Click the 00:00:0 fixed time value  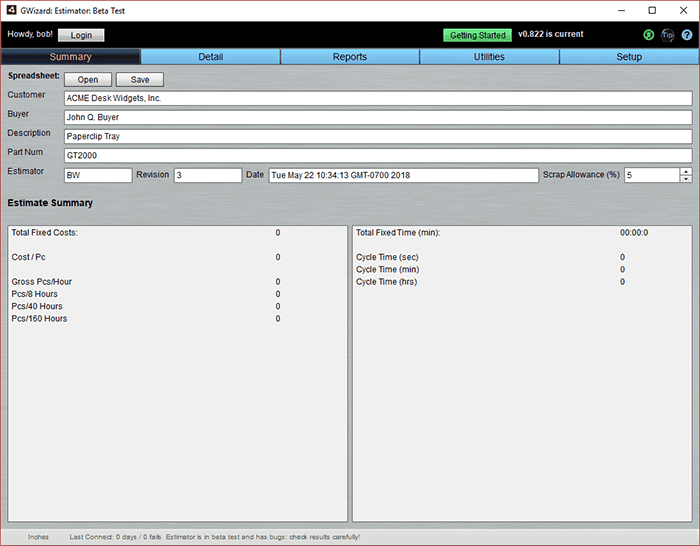tap(634, 233)
